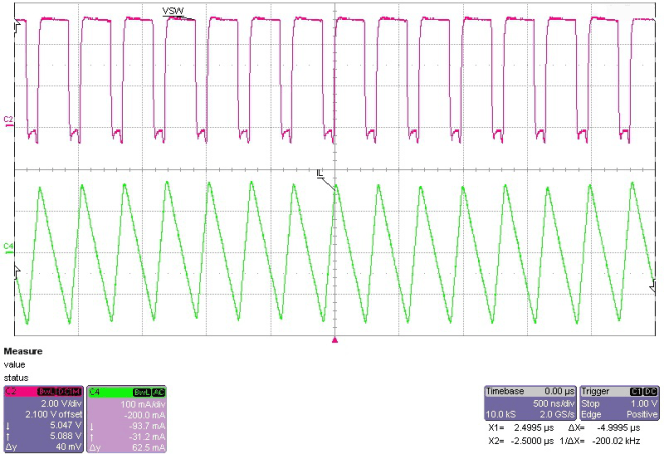Click the C4 channel marker on the left edge

point(9,246)
